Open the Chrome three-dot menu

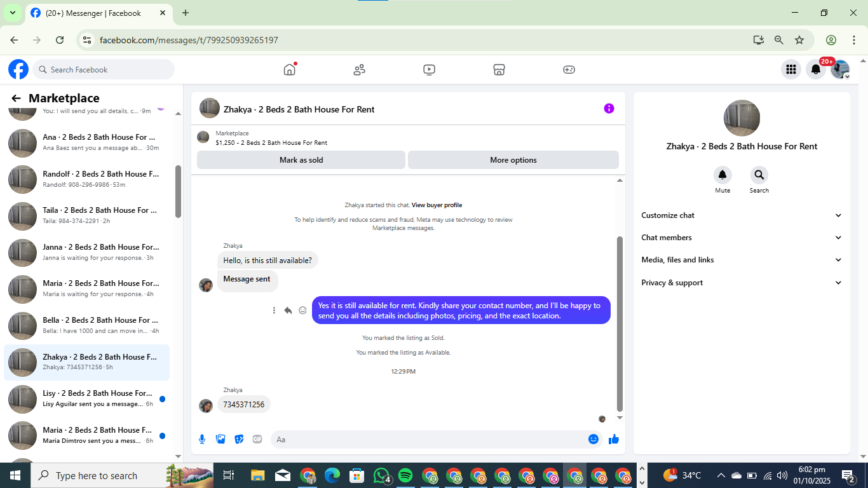853,40
